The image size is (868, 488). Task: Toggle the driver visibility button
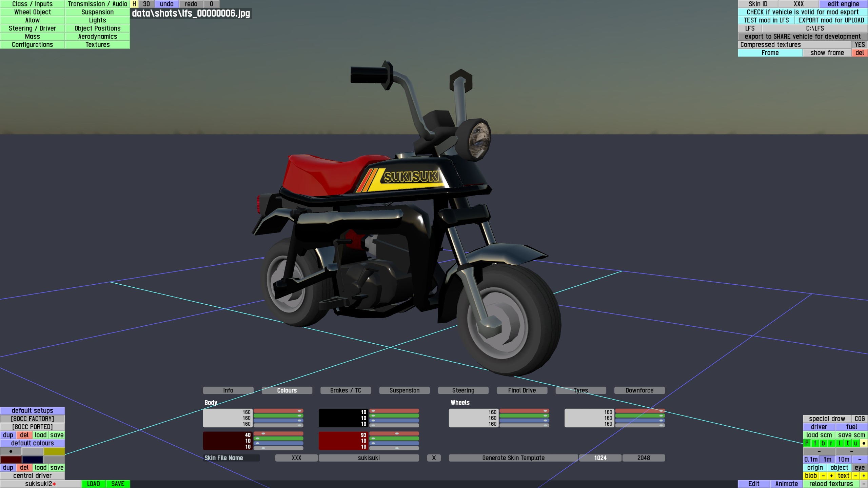point(819,427)
